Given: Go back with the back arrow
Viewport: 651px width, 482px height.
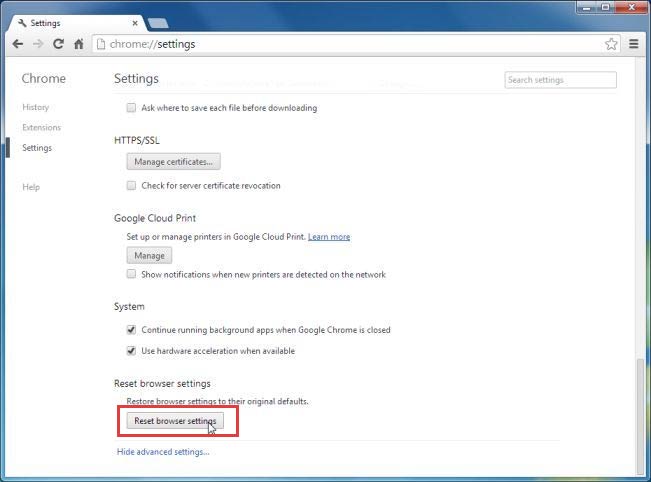Looking at the screenshot, I should (x=17, y=44).
